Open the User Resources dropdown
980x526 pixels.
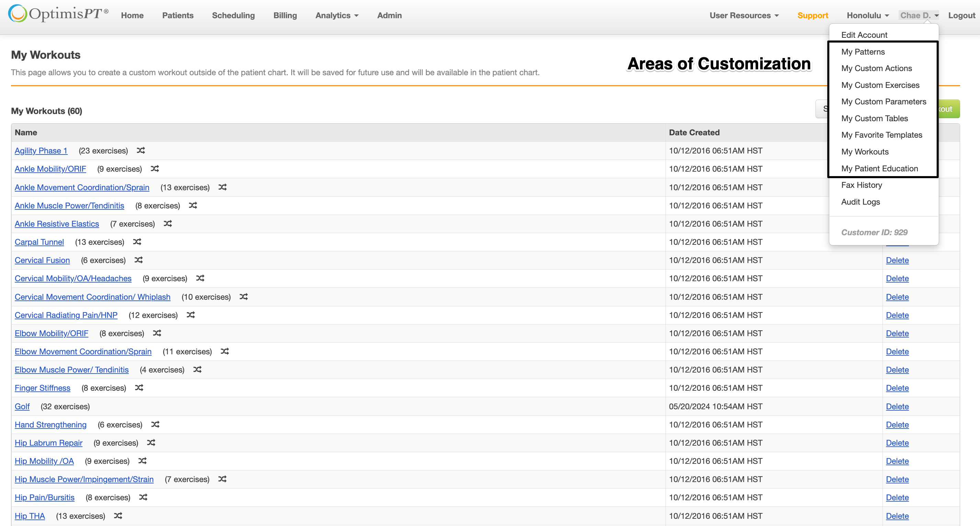pyautogui.click(x=744, y=15)
